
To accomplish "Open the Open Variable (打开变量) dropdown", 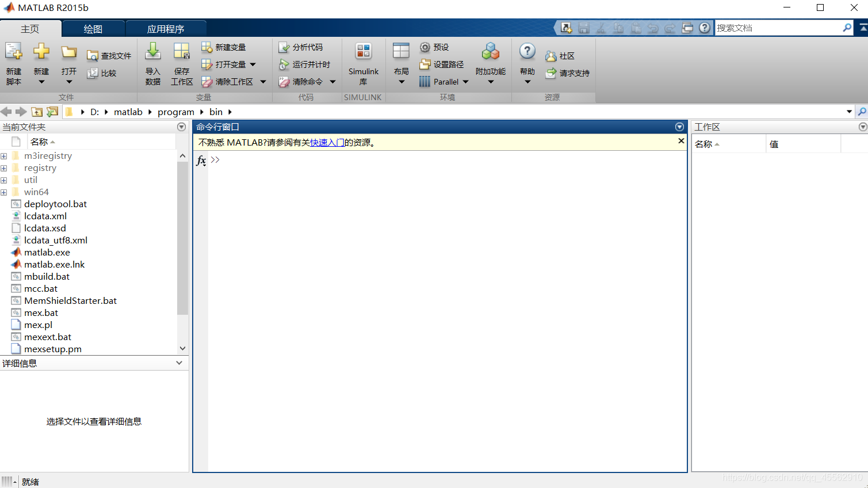I will (253, 64).
